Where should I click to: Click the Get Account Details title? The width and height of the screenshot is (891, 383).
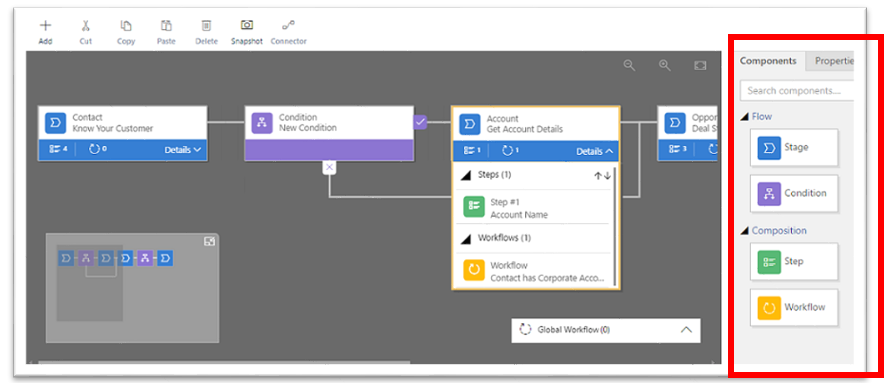(x=524, y=130)
